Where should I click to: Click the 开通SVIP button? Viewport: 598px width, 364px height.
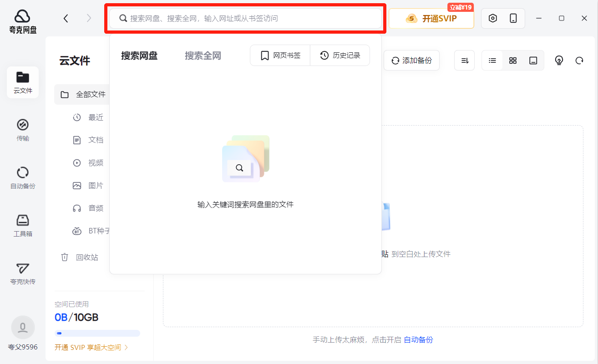pos(431,19)
